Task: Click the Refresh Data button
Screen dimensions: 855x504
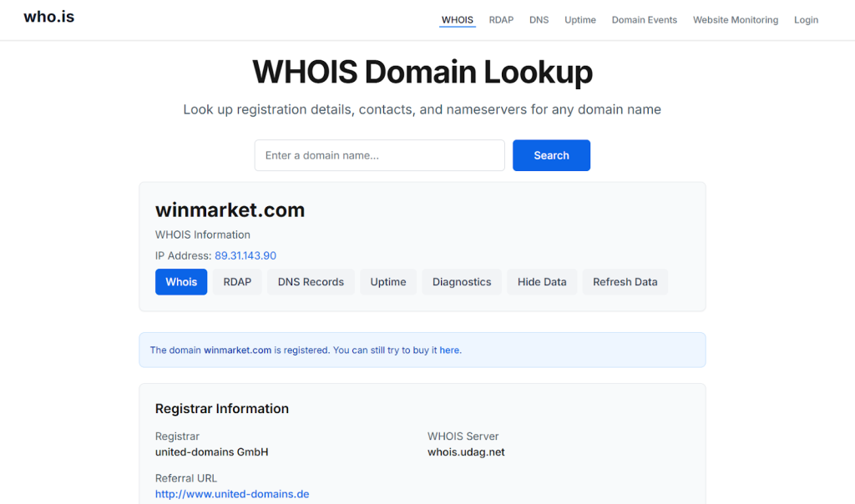Action: 625,282
